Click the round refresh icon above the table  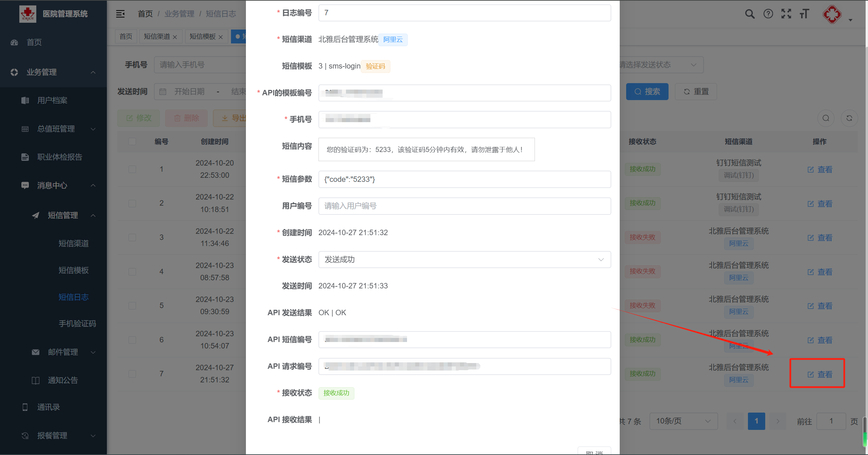tap(849, 118)
